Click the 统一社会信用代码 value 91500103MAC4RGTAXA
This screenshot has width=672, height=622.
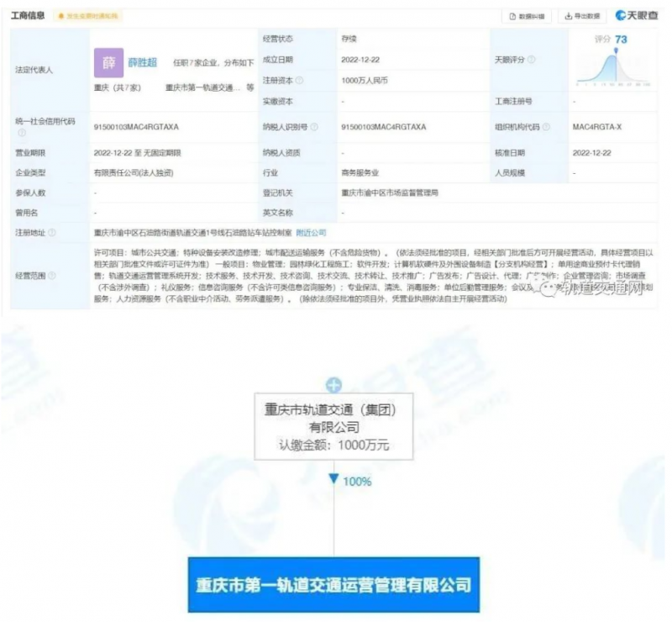[136, 127]
